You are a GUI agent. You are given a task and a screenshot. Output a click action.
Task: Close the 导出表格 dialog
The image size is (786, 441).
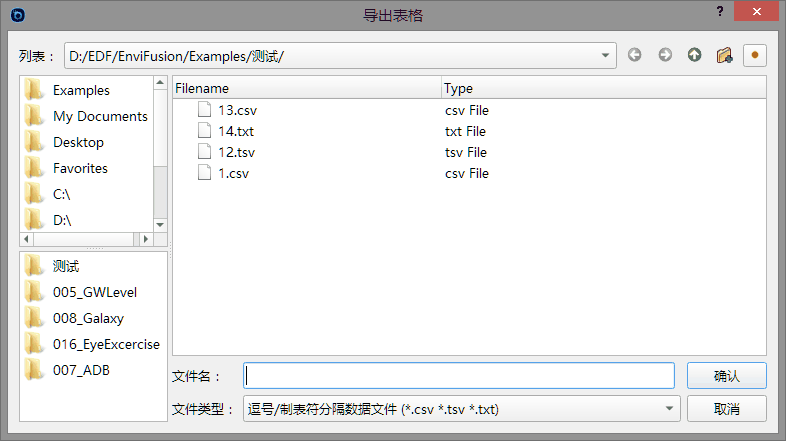tap(756, 11)
